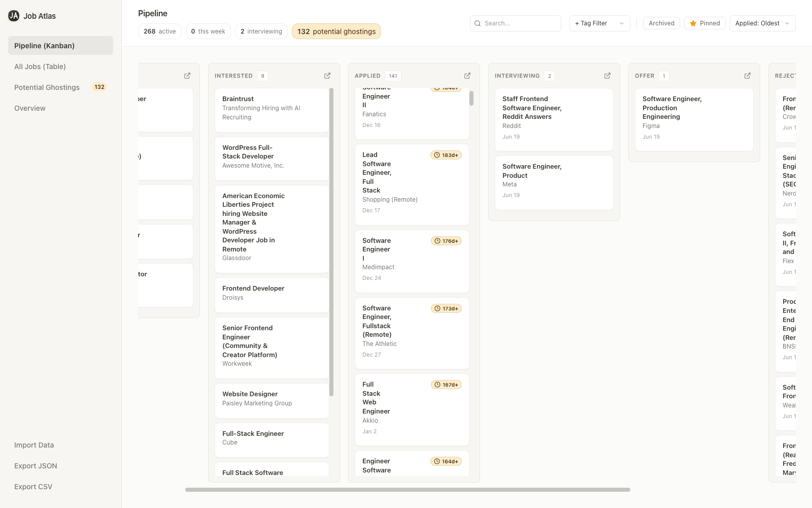Open The Athletic Fullstack card

pyautogui.click(x=412, y=333)
